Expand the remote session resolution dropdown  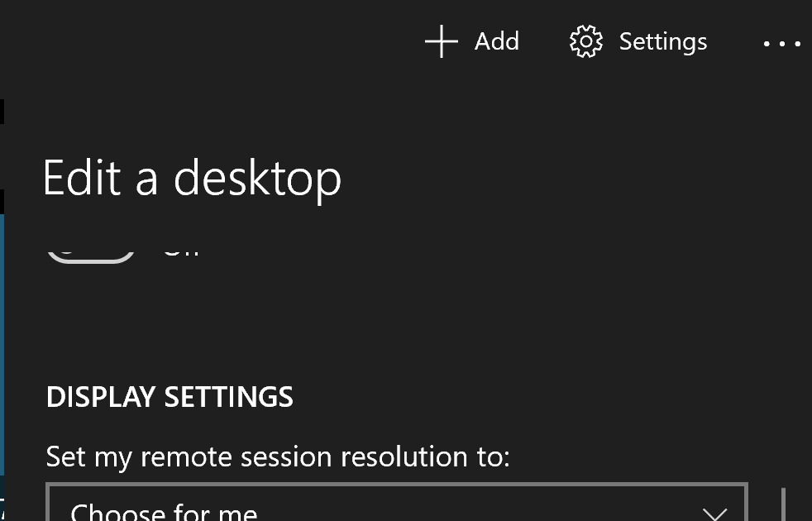tap(397, 504)
